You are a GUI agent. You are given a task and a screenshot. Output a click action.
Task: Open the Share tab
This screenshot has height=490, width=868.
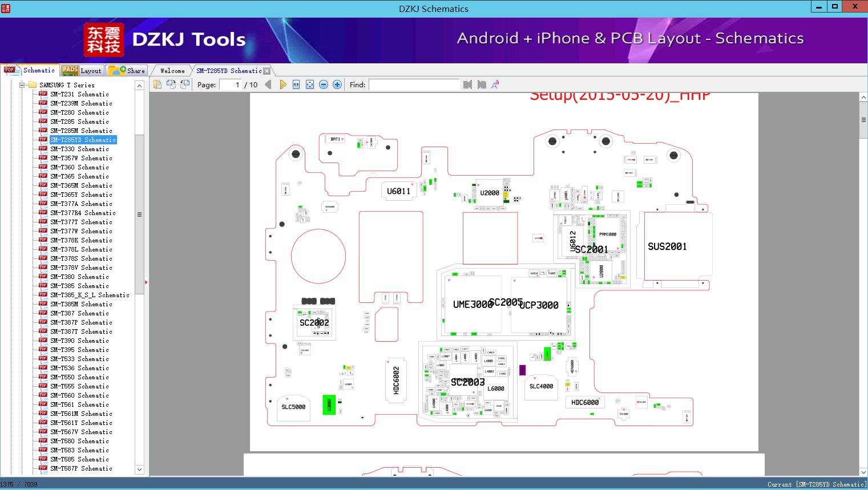[127, 71]
